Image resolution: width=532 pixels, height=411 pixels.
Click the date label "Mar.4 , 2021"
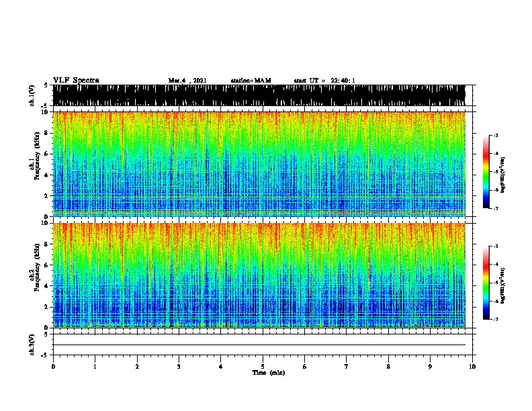pyautogui.click(x=187, y=81)
